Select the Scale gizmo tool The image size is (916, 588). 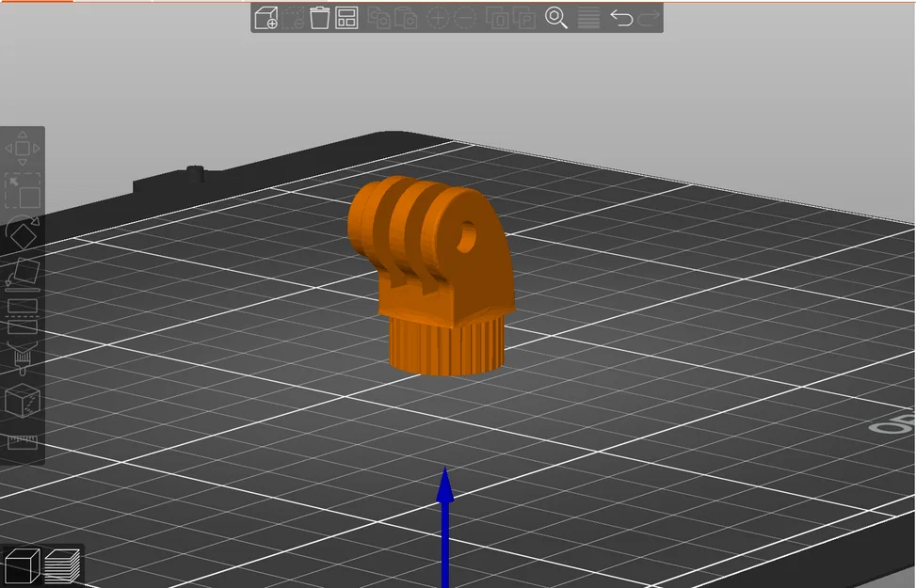pos(23,190)
